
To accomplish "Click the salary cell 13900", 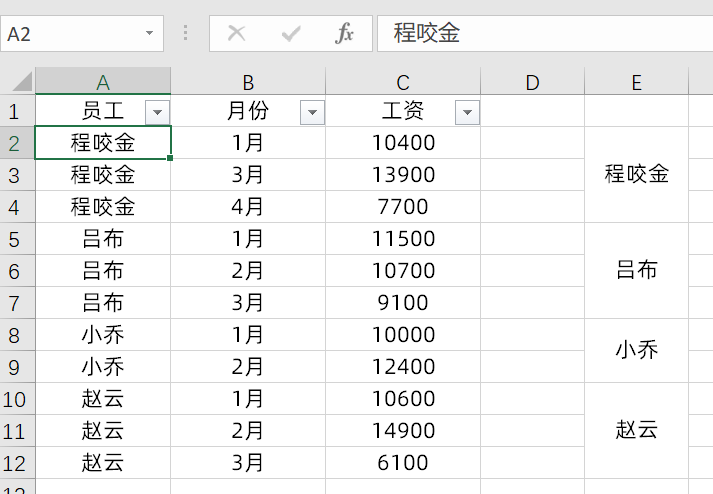I will (403, 175).
